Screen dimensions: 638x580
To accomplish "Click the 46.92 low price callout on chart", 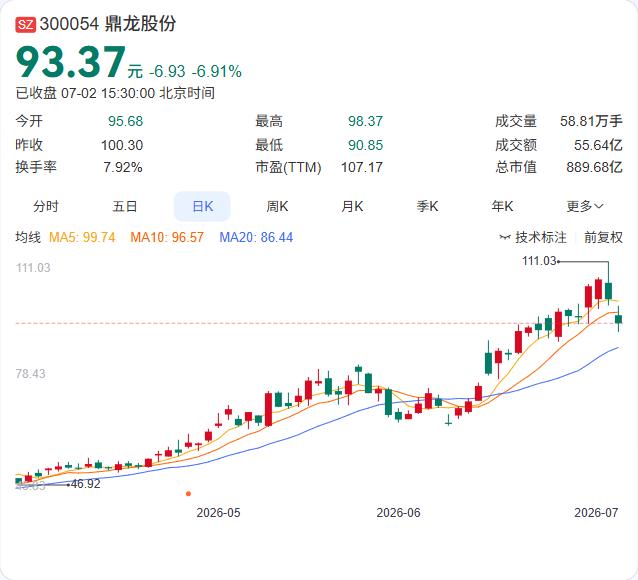I will 85,484.
